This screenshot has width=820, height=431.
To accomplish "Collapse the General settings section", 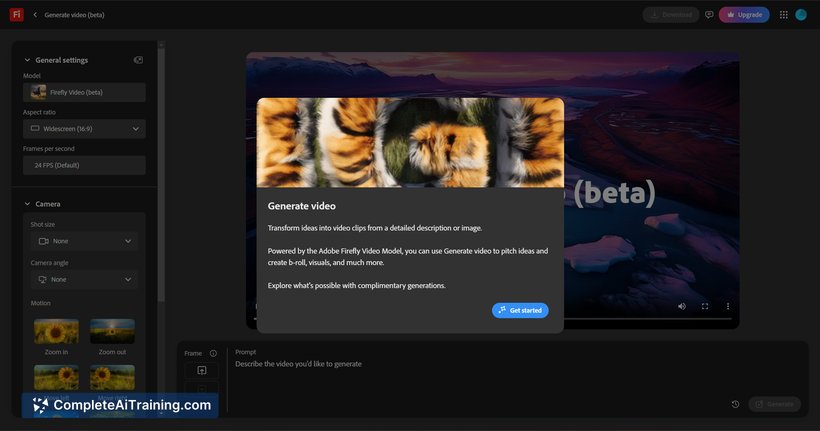I will click(27, 60).
